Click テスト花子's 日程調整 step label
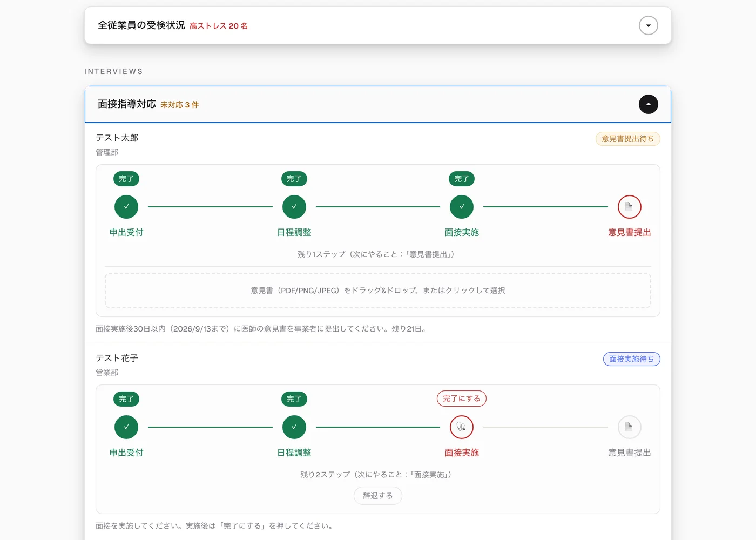This screenshot has height=540, width=756. (294, 453)
